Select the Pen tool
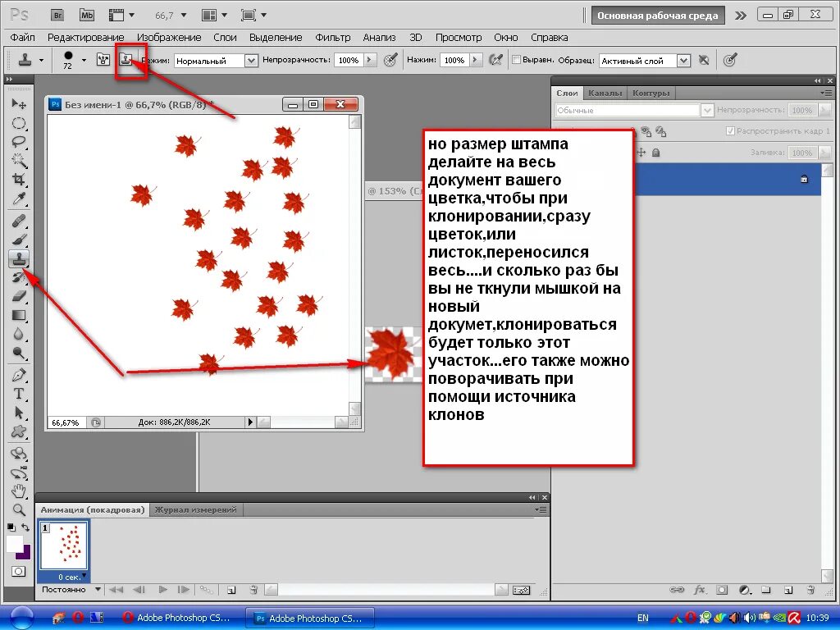 pyautogui.click(x=19, y=375)
